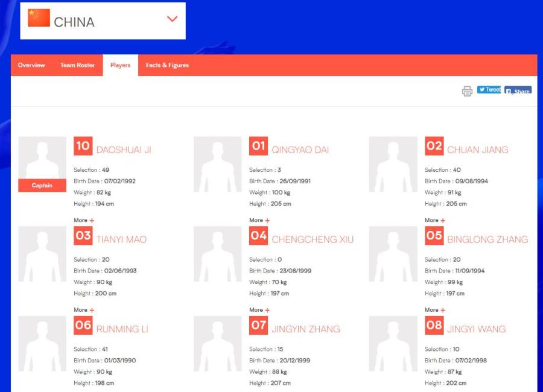Open the Team Roster tab
Screen dimensions: 543x392
(x=77, y=65)
